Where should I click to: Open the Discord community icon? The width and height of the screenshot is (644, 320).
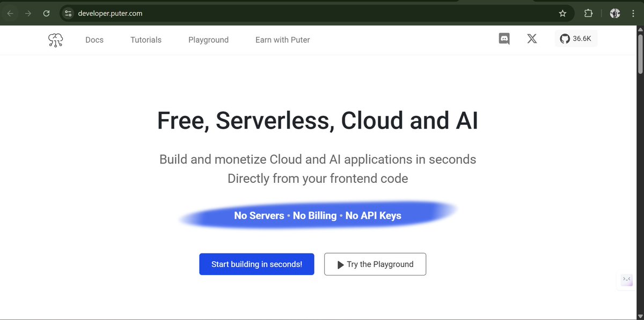pyautogui.click(x=503, y=39)
